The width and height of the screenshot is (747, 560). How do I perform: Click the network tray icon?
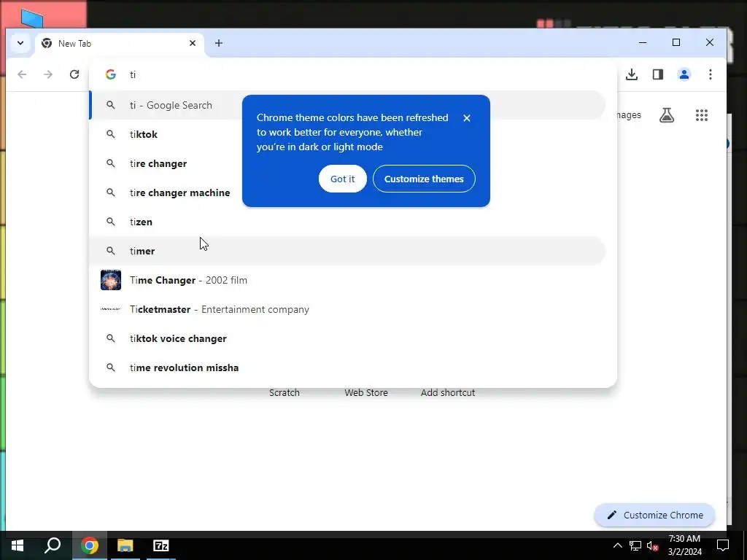point(635,545)
